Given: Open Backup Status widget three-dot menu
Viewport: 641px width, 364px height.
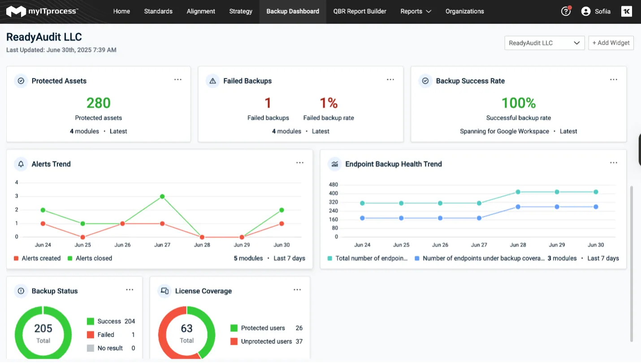Looking at the screenshot, I should pyautogui.click(x=130, y=290).
